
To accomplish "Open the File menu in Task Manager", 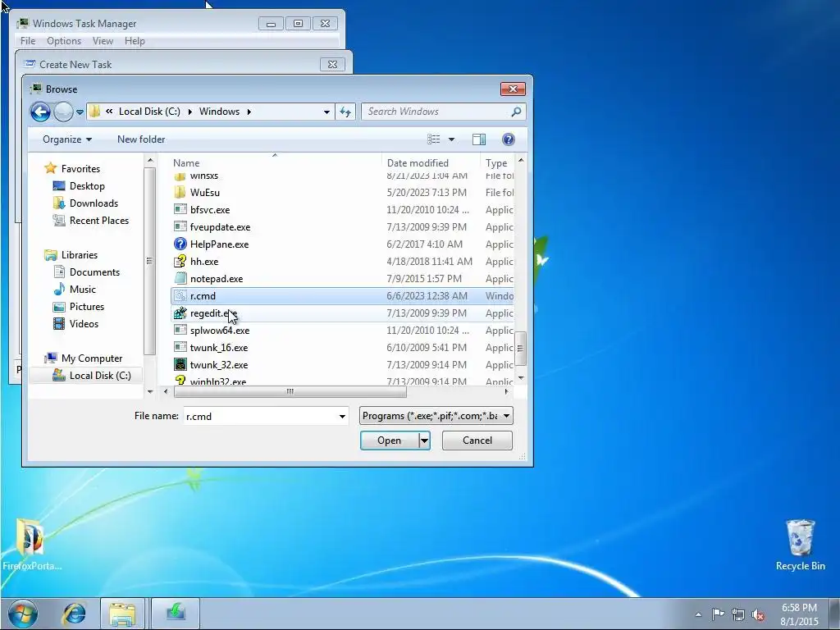I will coord(28,41).
